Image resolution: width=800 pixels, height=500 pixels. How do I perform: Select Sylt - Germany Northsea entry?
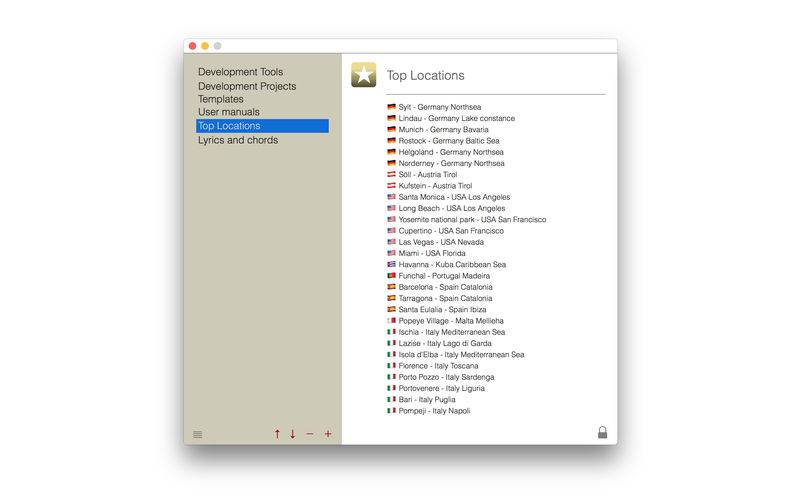pyautogui.click(x=440, y=107)
